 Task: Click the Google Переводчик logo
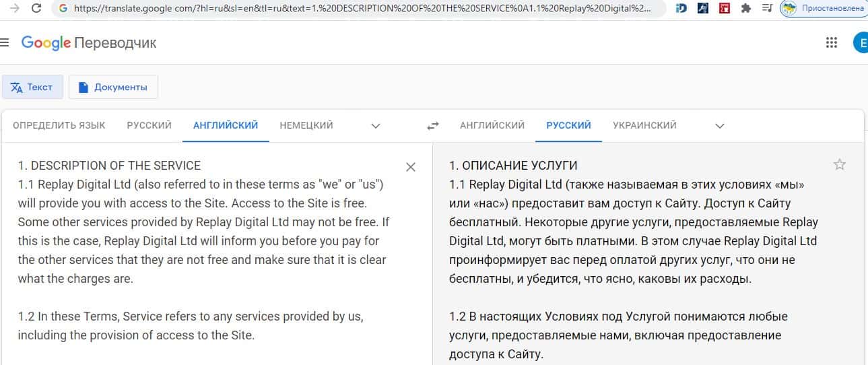coord(89,43)
